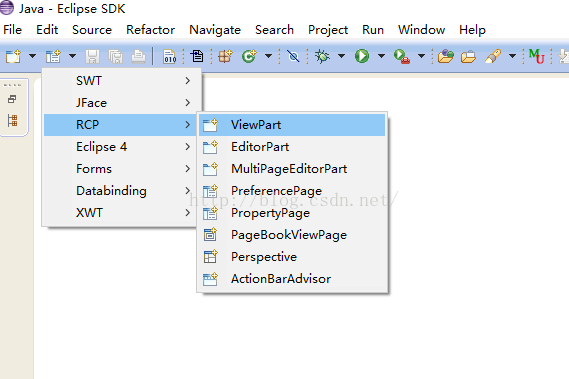Click the hierarchy tree icon in sidebar

point(13,121)
